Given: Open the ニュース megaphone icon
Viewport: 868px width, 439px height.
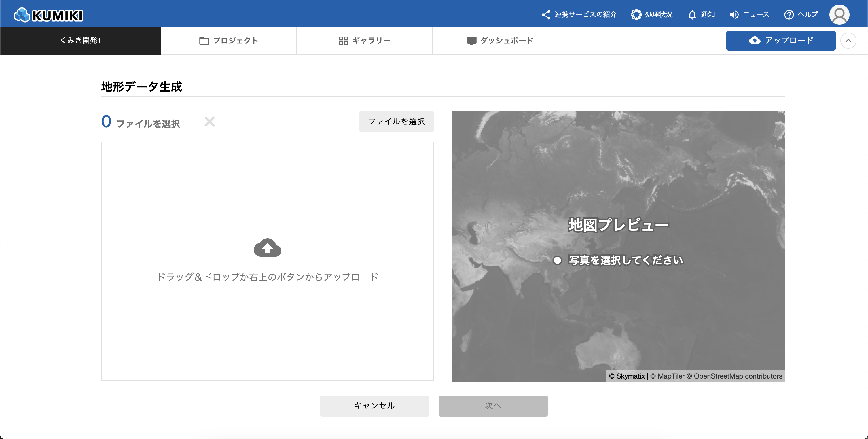Looking at the screenshot, I should (x=734, y=14).
